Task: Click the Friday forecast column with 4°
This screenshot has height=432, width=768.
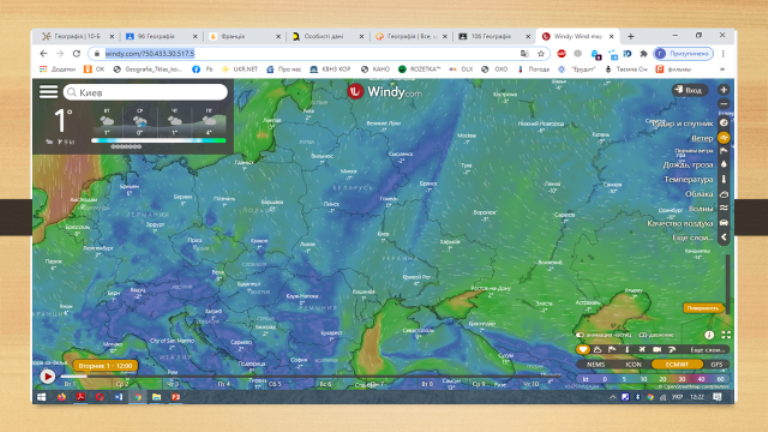Action: pos(209,121)
